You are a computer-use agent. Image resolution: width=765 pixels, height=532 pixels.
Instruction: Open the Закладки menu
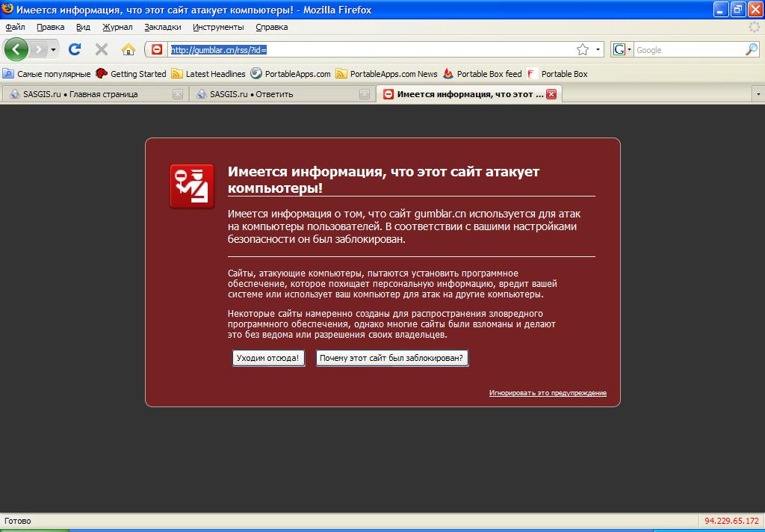point(163,27)
